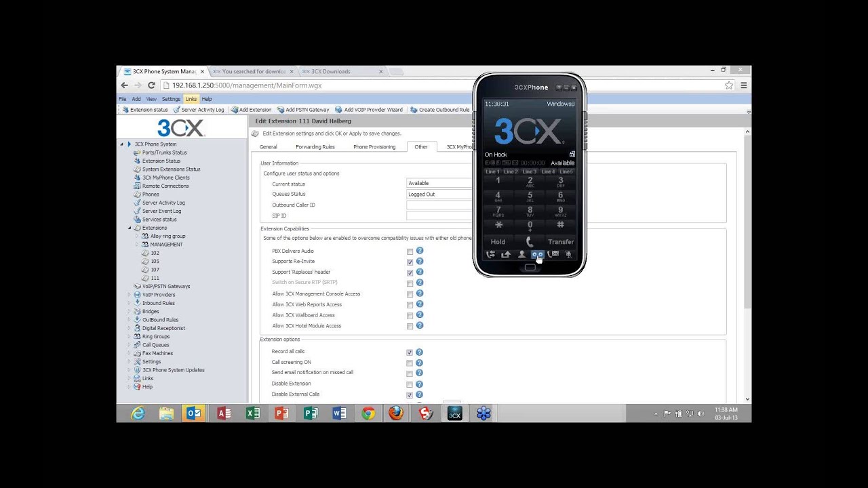
Task: Click help icon for PBX Delivers Audio
Action: (x=420, y=251)
